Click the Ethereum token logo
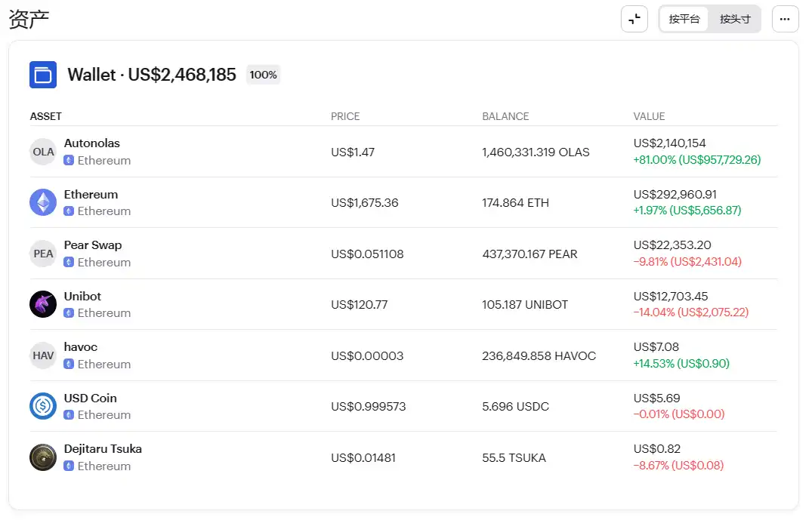Viewport: 812px width, 520px height. [43, 202]
